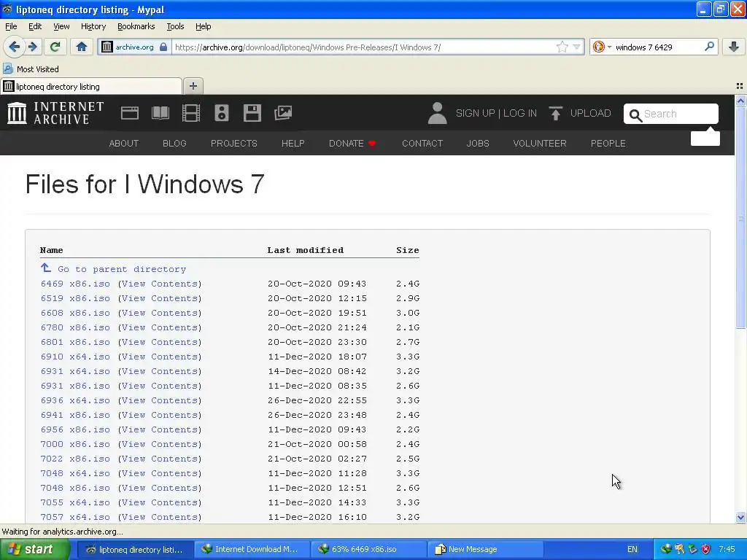Open the Internet Archive Software floppy icon
Screen dimensions: 747x560
click(x=252, y=113)
